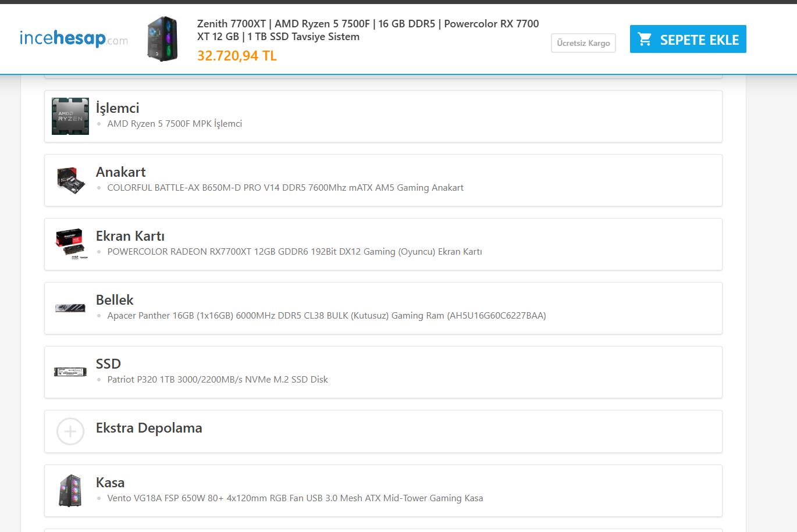
Task: Click the Zenith 7700XT PC case thumbnail
Action: pos(162,39)
